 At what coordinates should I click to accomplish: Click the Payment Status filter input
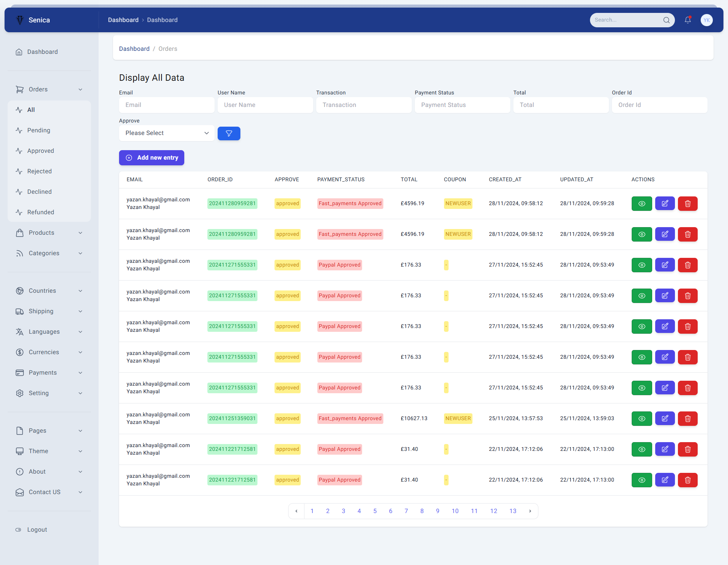[463, 105]
